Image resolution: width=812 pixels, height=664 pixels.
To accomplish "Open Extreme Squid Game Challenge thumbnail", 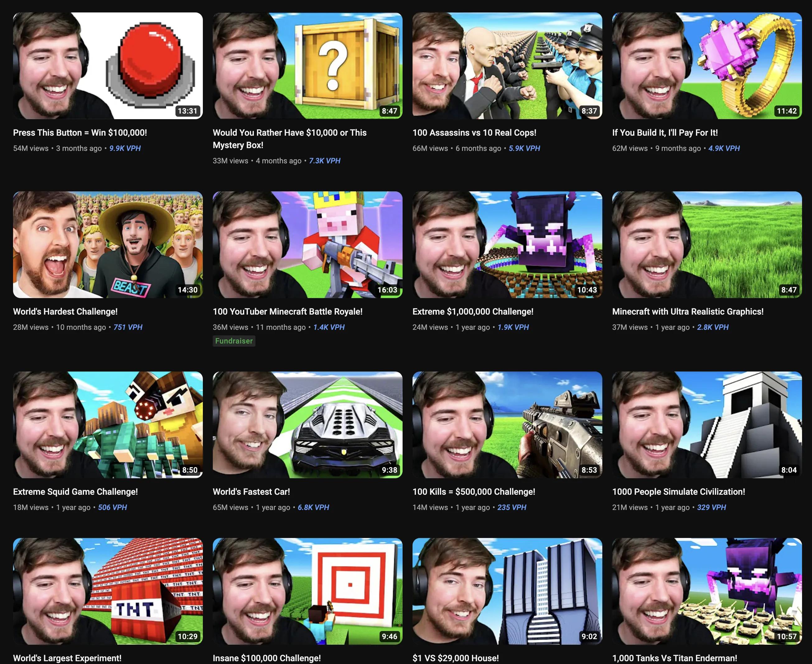I will (x=107, y=424).
